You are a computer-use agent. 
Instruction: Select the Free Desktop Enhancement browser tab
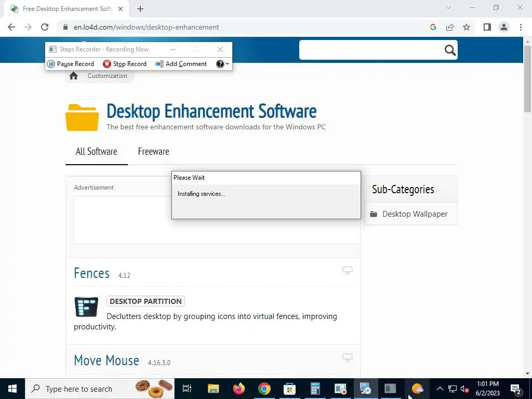[66, 9]
